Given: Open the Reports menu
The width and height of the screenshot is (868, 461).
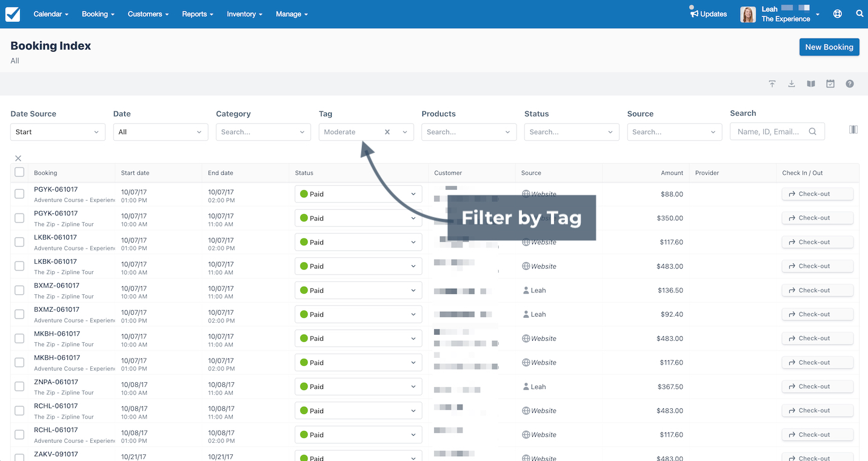Looking at the screenshot, I should [x=198, y=14].
